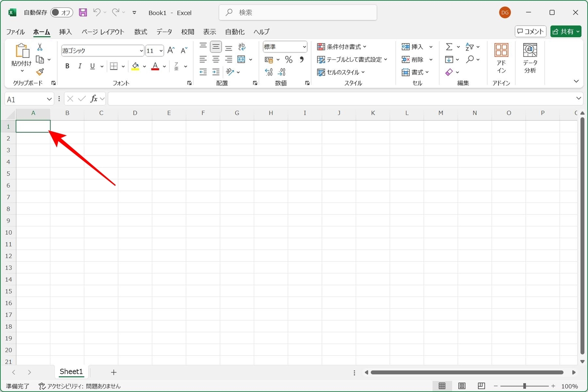Switch to the 表示 tab
The image size is (588, 392).
pyautogui.click(x=209, y=31)
